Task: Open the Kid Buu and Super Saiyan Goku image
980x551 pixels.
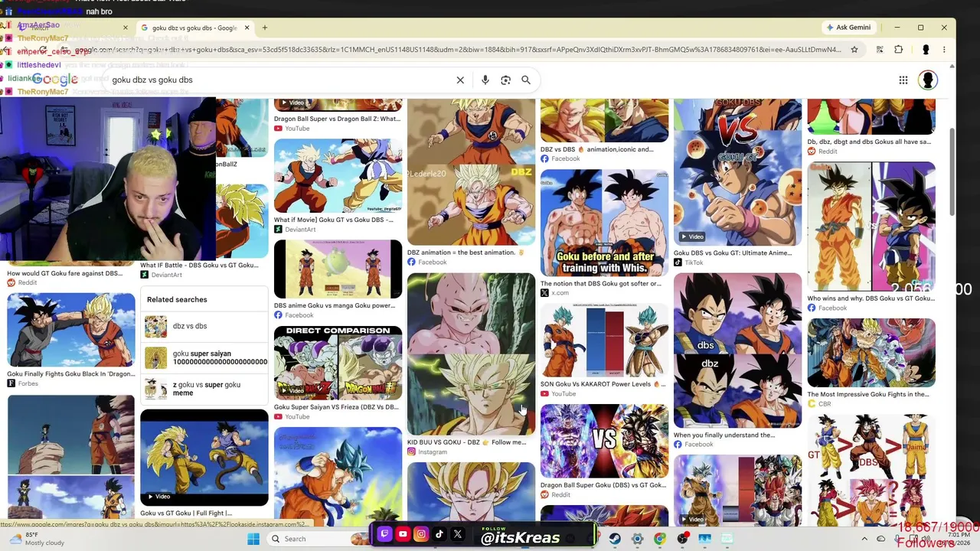Action: [471, 354]
